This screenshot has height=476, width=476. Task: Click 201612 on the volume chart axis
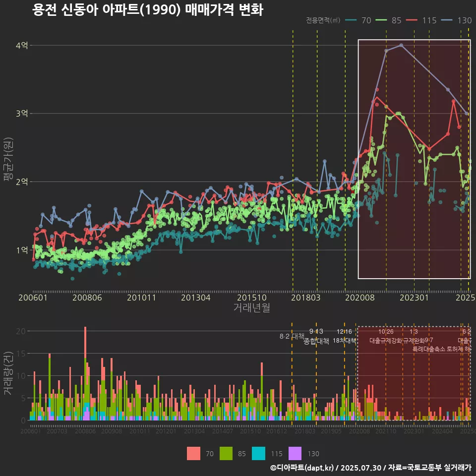(x=277, y=431)
